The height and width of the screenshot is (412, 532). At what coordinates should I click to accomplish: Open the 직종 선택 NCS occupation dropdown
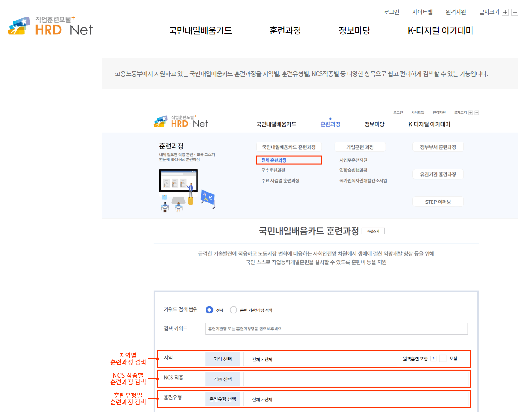pos(223,378)
